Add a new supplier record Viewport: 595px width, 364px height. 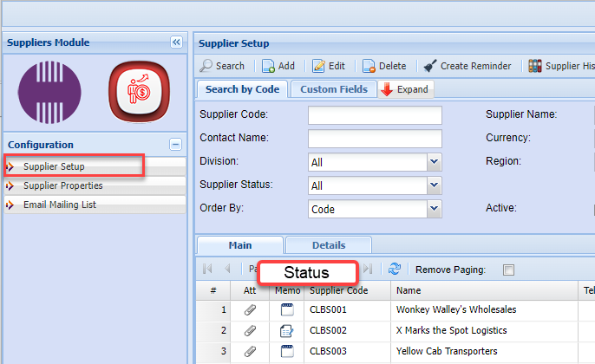pyautogui.click(x=278, y=66)
